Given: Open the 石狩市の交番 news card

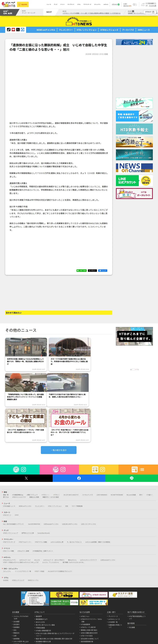Looking at the screenshot, I should click(x=26, y=354).
